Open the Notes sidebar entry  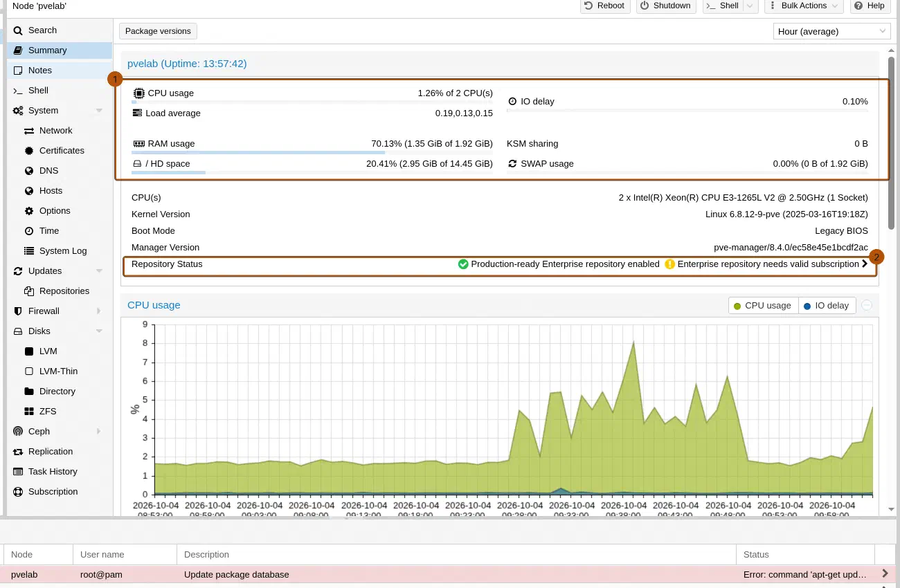(60, 71)
